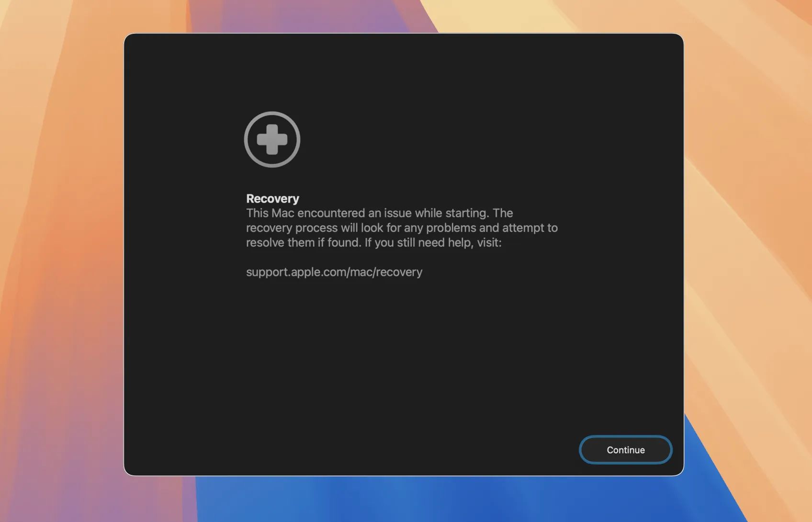Click the Recovery plus-sign icon
This screenshot has height=522, width=812.
click(272, 139)
